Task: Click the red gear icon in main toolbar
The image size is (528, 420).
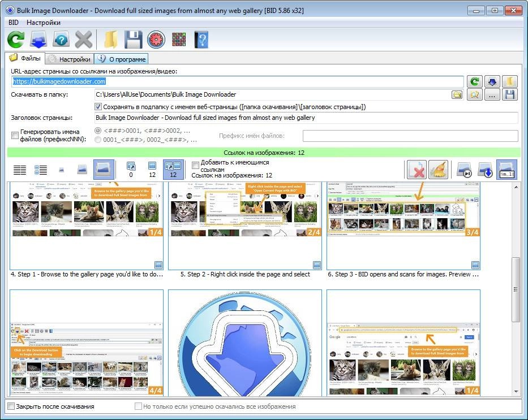Action: 156,40
